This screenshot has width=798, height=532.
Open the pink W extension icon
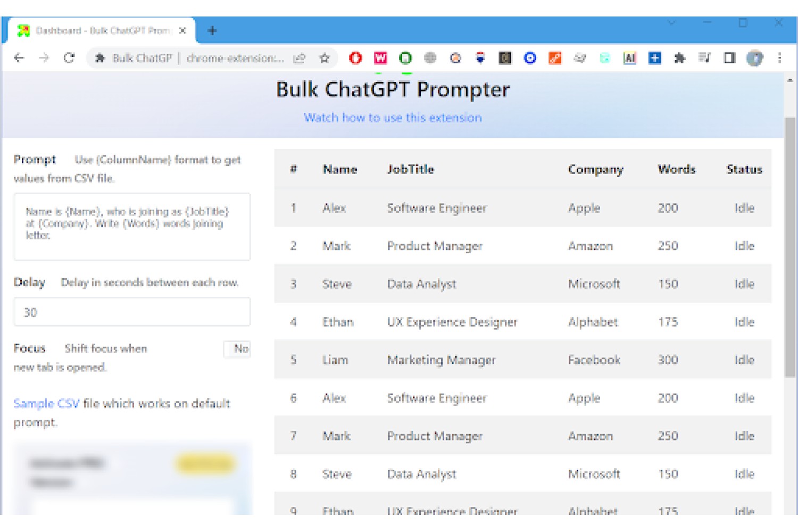380,58
